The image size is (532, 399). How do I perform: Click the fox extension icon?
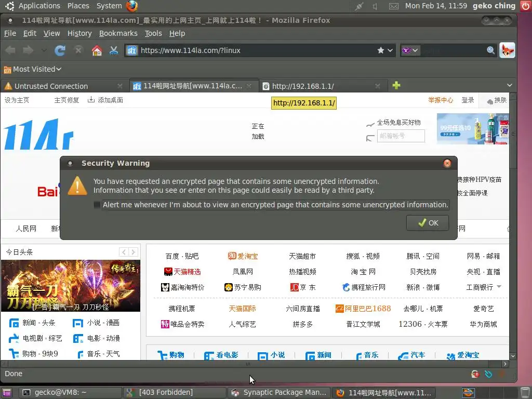(x=507, y=50)
